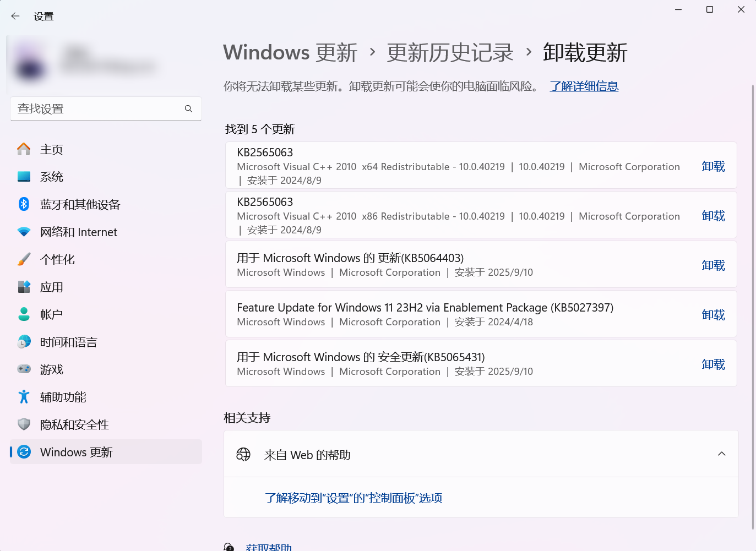Open 主页 in the sidebar
756x551 pixels.
[x=106, y=149]
